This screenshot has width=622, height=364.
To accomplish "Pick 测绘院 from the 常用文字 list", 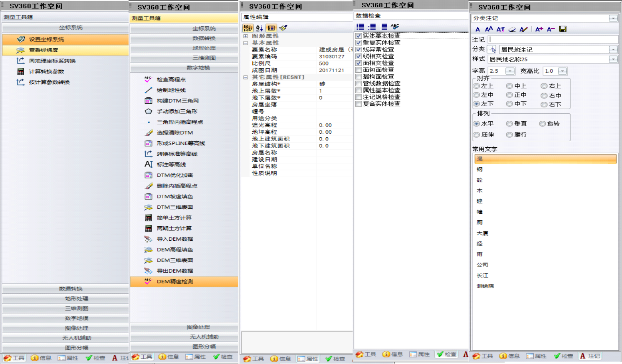I will point(485,286).
